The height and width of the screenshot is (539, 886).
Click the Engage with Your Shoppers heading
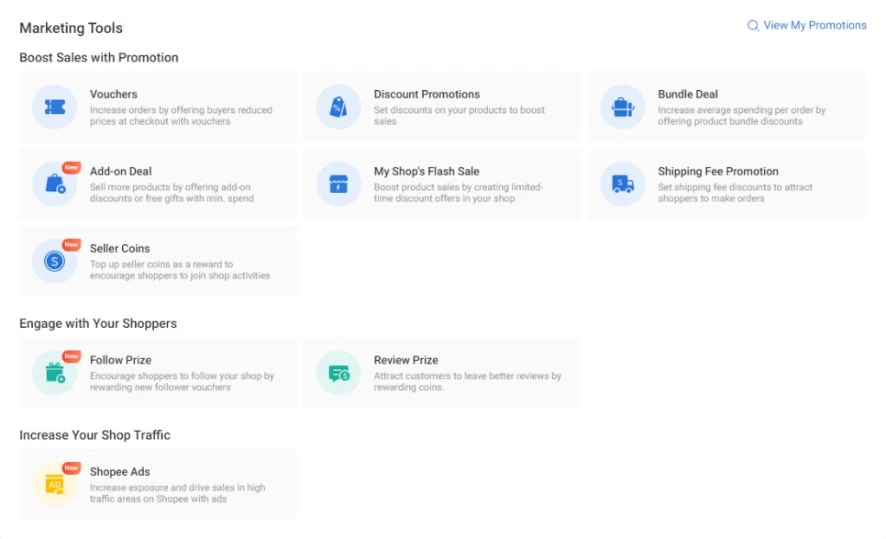(98, 324)
